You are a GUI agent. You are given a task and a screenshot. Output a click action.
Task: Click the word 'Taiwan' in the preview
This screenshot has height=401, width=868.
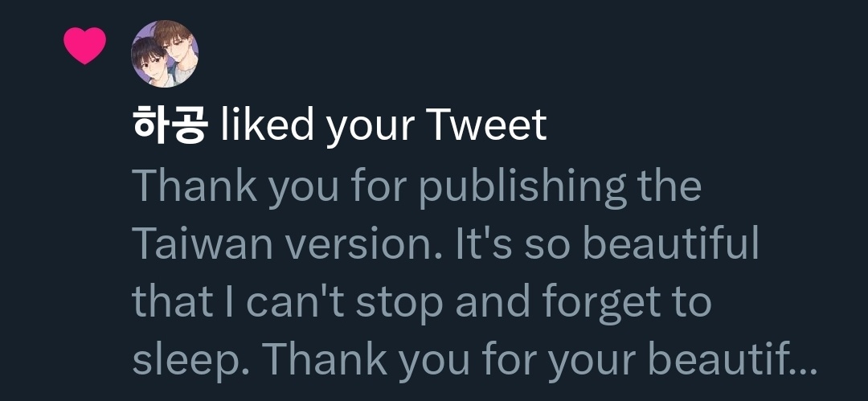(x=203, y=243)
